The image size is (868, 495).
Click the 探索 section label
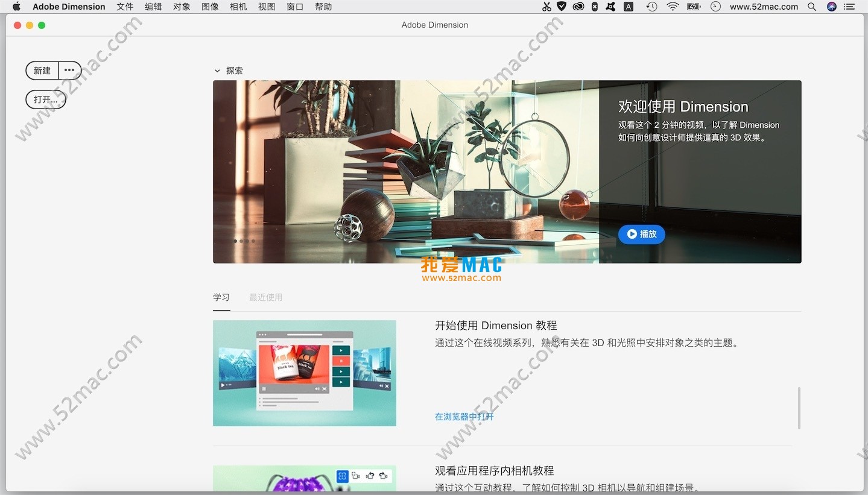click(235, 71)
